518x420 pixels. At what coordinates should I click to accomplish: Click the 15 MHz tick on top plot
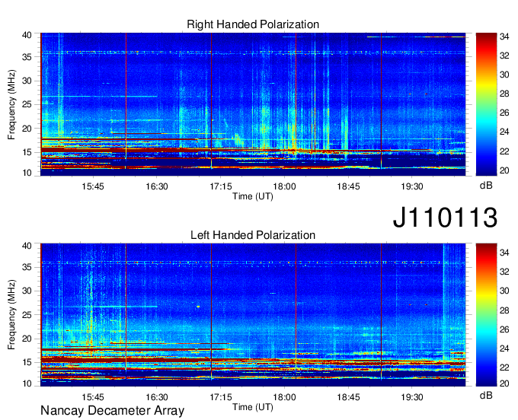[27, 152]
